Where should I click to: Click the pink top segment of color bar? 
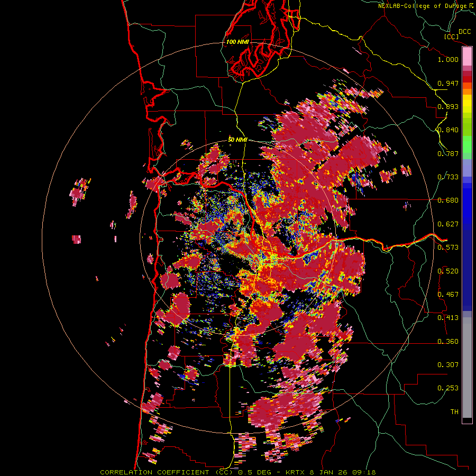tap(467, 57)
